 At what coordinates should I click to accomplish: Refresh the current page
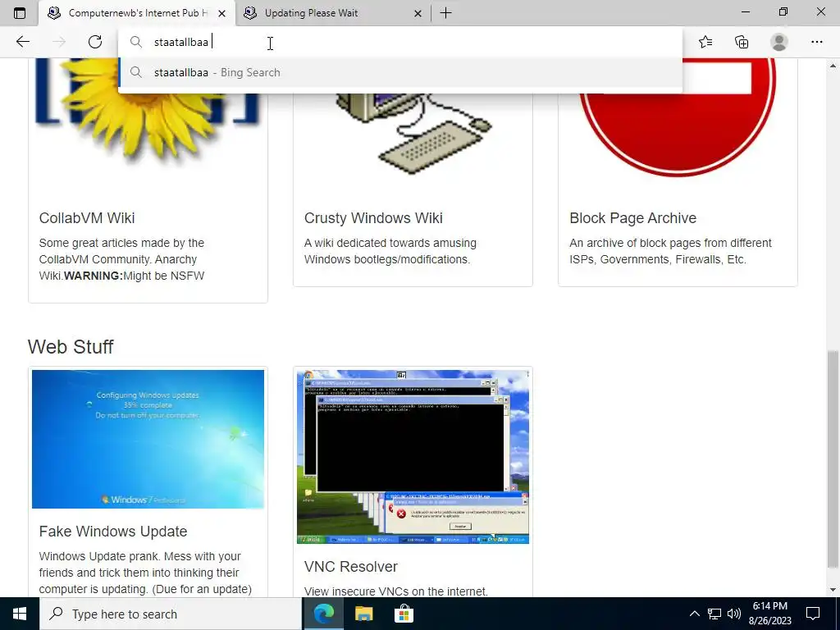pyautogui.click(x=95, y=42)
